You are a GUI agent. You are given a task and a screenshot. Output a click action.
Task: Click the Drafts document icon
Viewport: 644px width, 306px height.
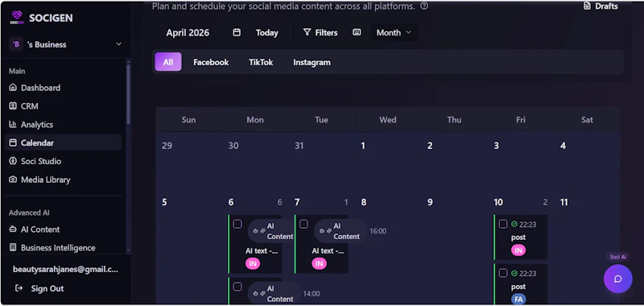(x=588, y=6)
